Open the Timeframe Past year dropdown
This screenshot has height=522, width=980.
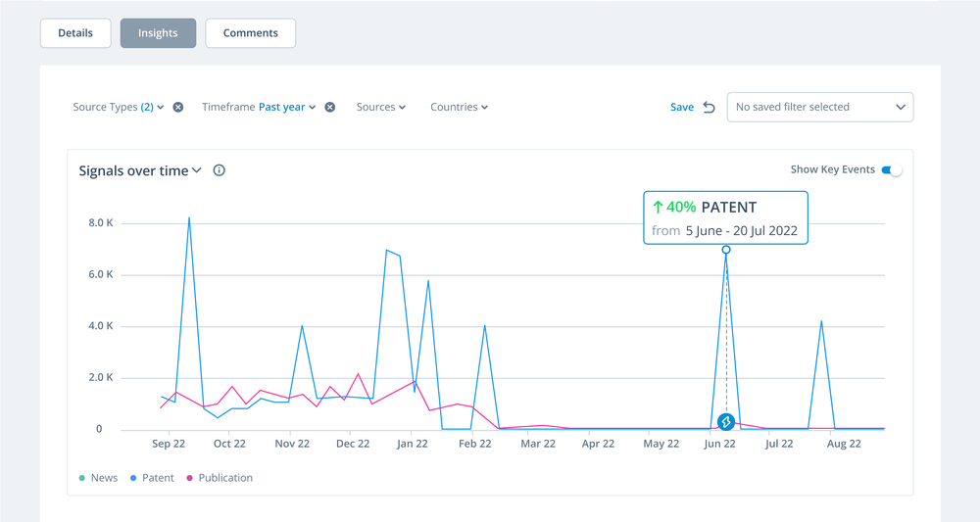[259, 107]
